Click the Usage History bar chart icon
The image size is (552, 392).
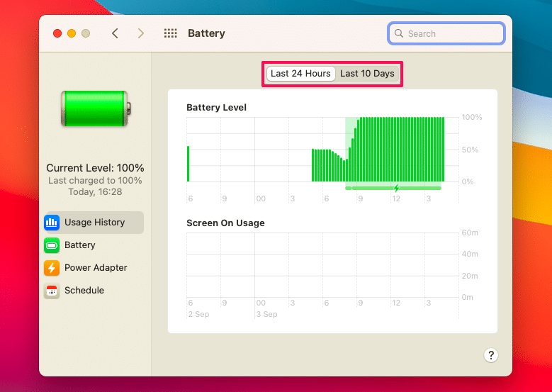[x=52, y=223]
